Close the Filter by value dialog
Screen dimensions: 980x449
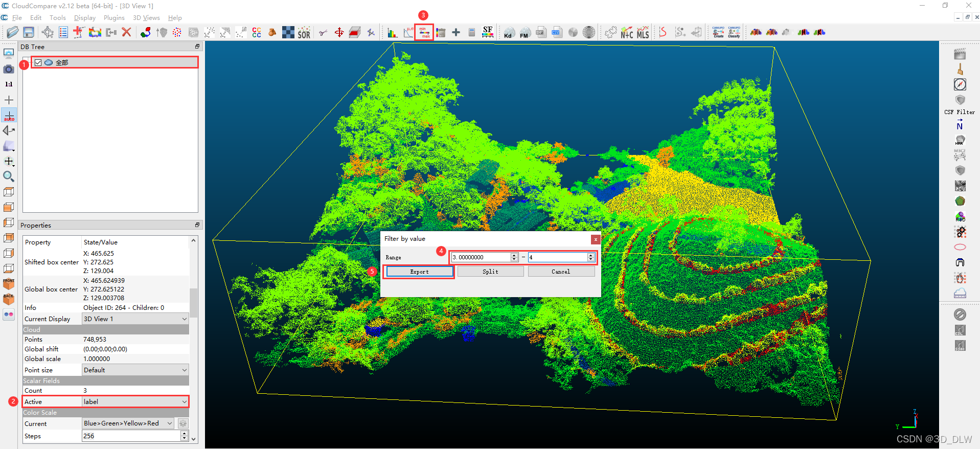click(596, 239)
